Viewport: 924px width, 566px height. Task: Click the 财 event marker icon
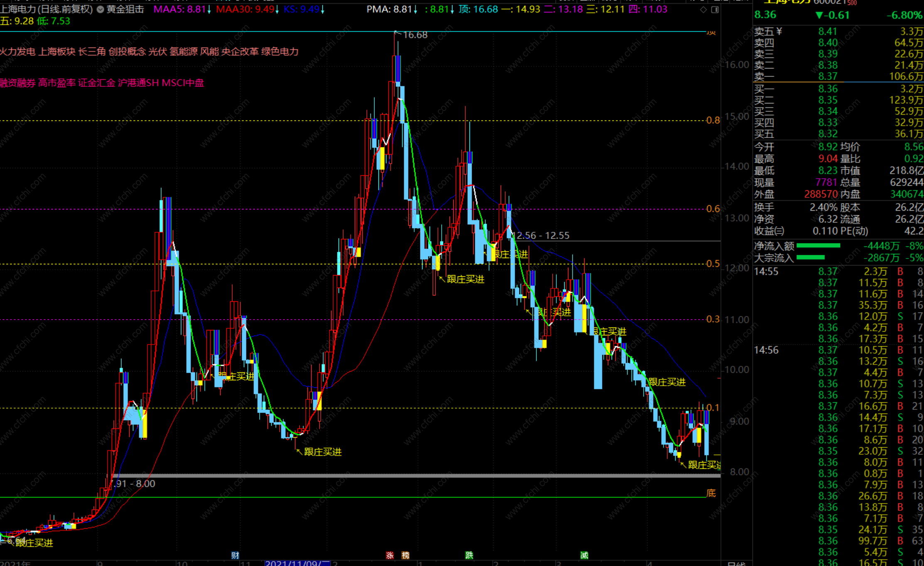click(x=235, y=555)
